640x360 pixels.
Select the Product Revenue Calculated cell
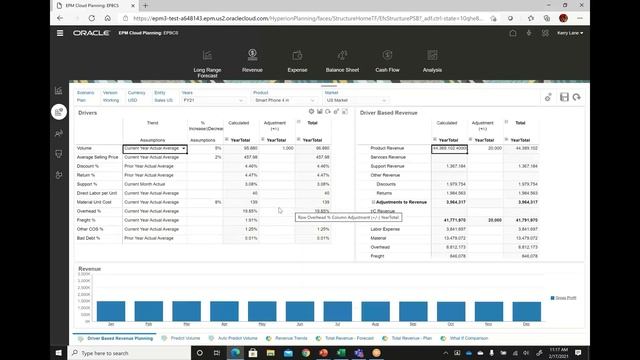click(449, 149)
